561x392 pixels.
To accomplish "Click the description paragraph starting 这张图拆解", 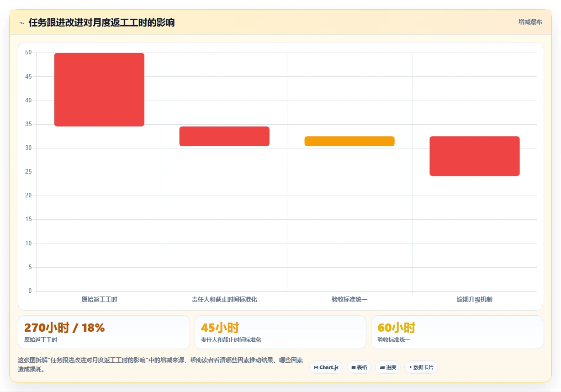I will 160,365.
